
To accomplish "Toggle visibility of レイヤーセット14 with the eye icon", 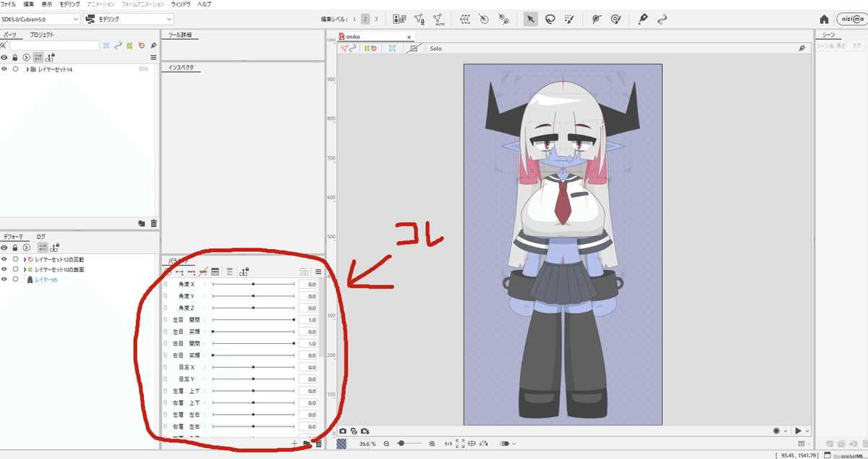I will coord(4,69).
